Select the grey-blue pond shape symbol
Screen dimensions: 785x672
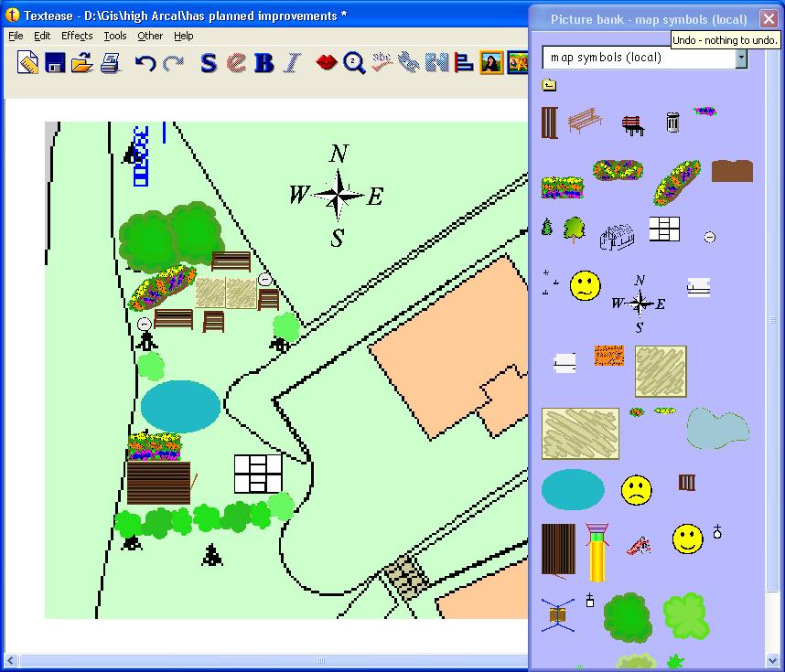(x=717, y=428)
